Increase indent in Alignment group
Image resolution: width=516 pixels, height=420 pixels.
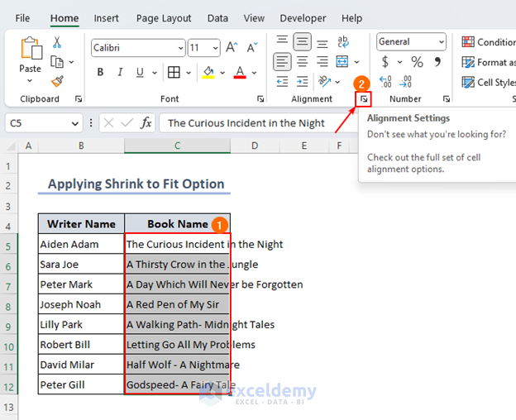(302, 82)
